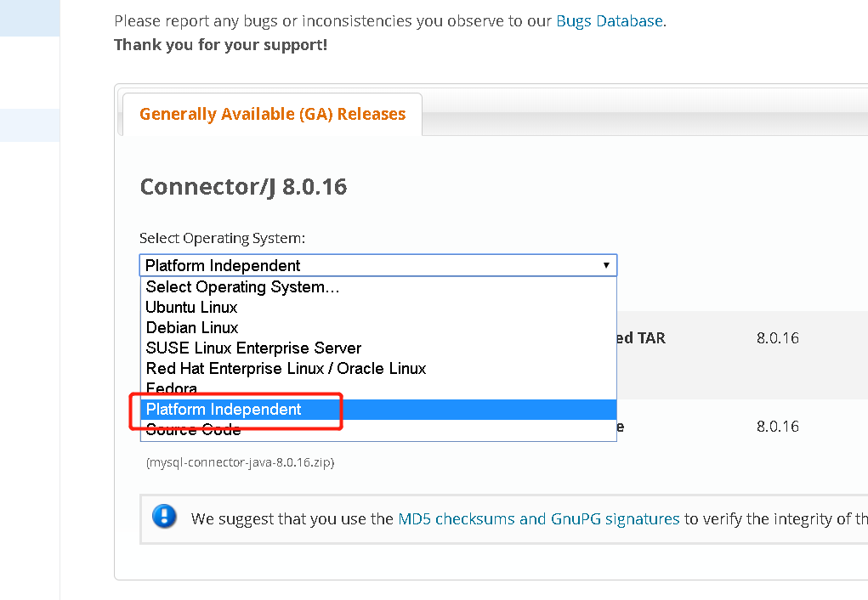Select Platform Independent option in list

click(378, 410)
